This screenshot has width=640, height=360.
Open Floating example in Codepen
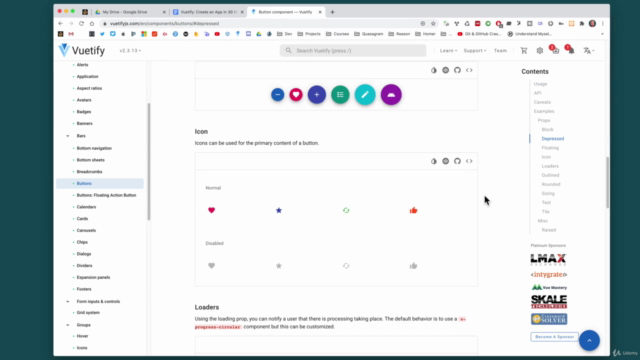(445, 70)
